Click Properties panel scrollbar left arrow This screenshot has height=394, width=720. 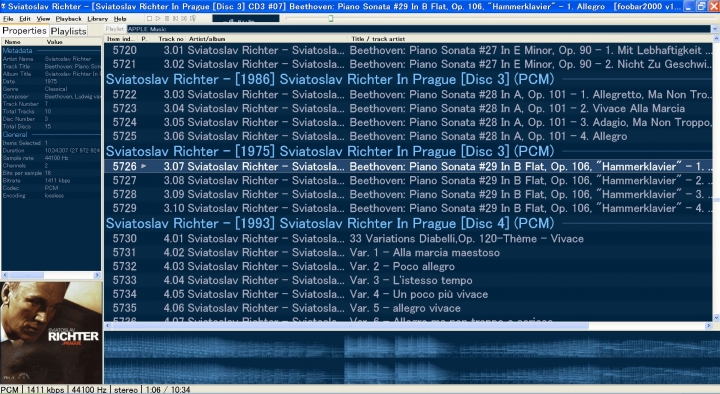click(5, 275)
